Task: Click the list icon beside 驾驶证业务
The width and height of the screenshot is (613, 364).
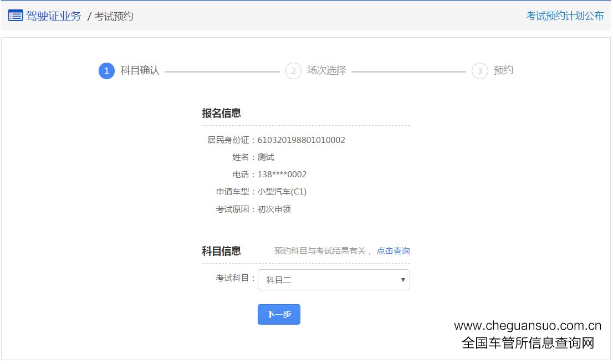Action: [x=15, y=16]
